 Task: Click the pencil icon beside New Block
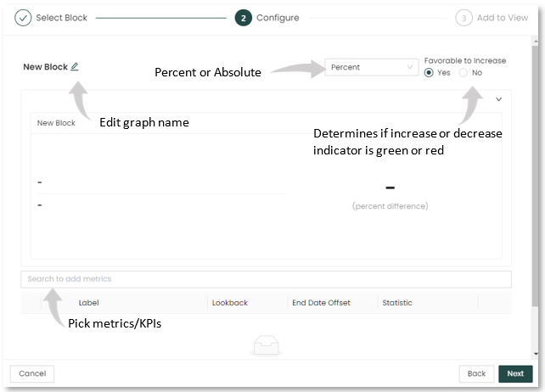75,67
